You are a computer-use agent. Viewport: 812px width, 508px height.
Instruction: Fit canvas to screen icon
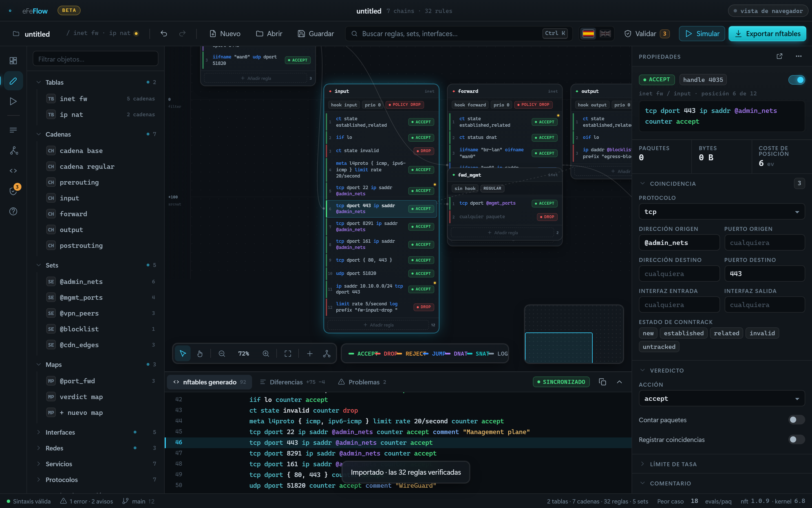(288, 353)
